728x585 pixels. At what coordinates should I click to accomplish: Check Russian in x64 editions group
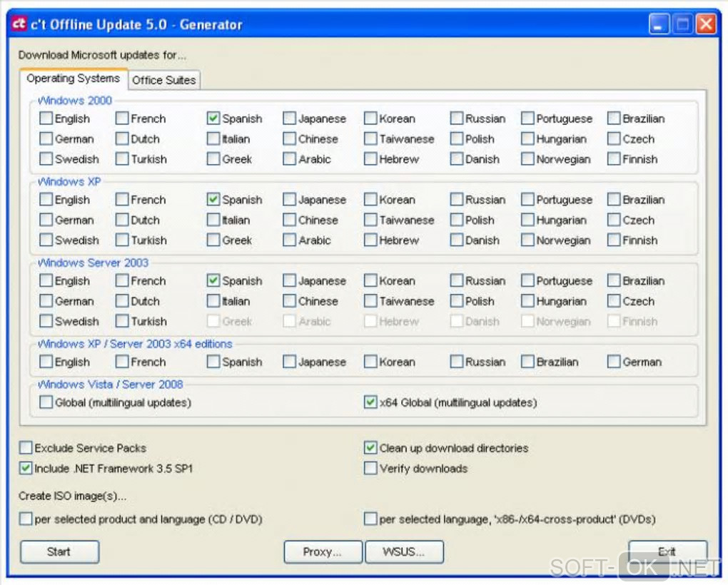click(457, 362)
